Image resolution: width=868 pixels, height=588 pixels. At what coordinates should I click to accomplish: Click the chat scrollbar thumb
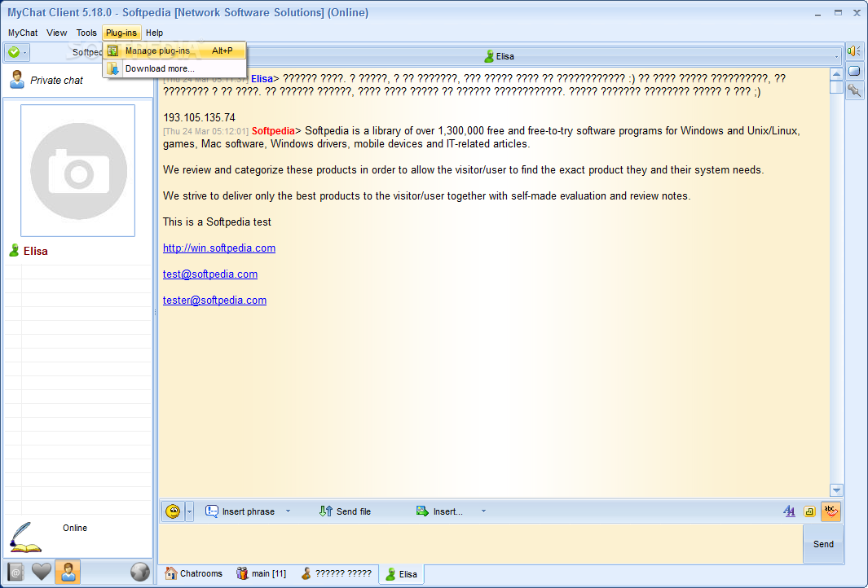pos(836,87)
